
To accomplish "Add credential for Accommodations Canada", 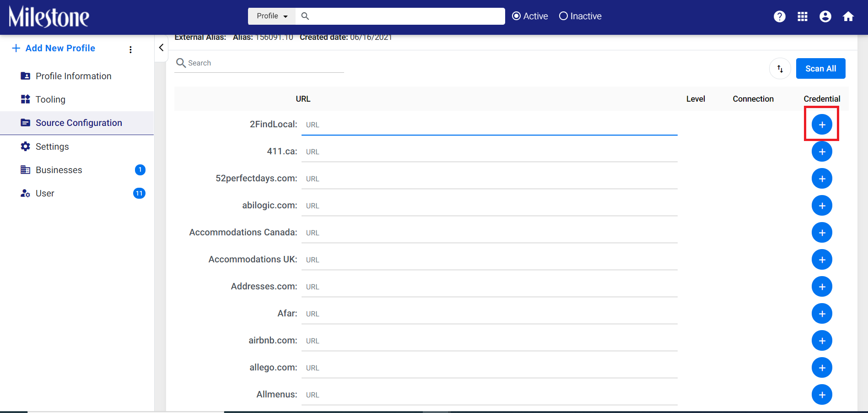I will [x=822, y=233].
